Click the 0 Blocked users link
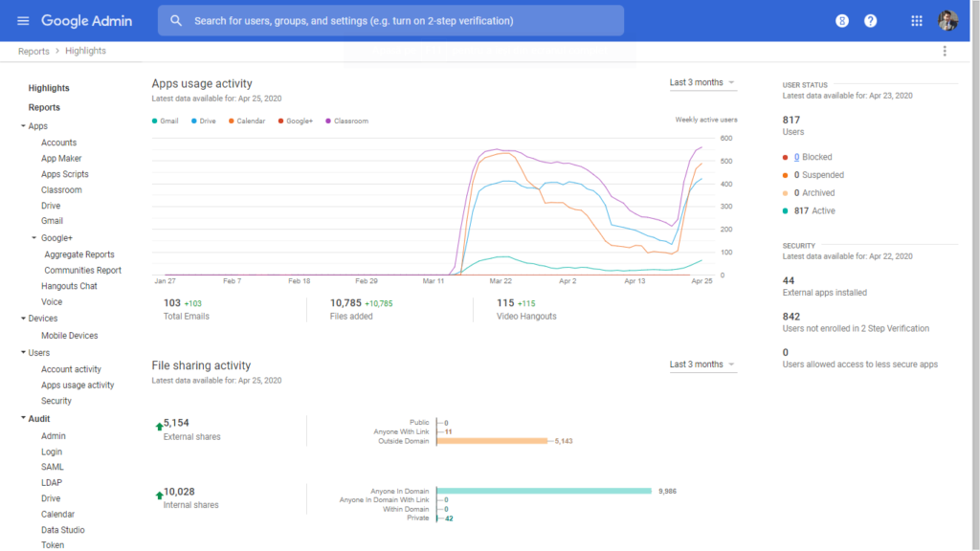 click(796, 157)
